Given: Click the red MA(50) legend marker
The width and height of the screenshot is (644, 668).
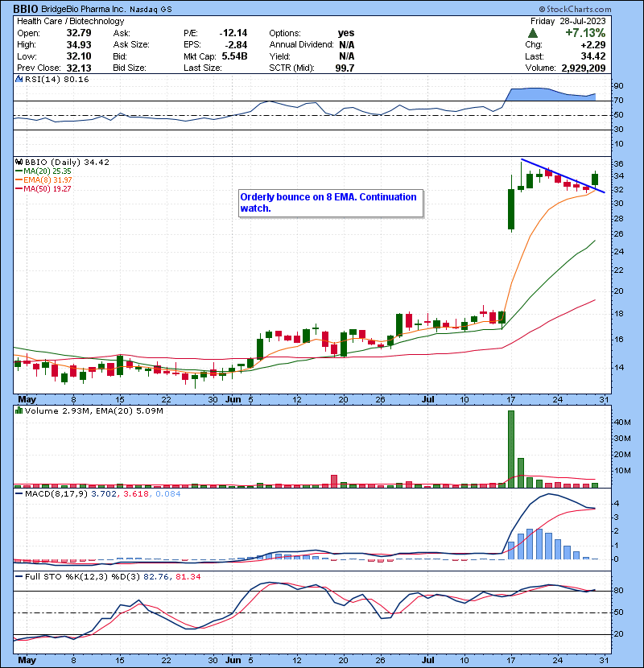Looking at the screenshot, I should coord(19,189).
